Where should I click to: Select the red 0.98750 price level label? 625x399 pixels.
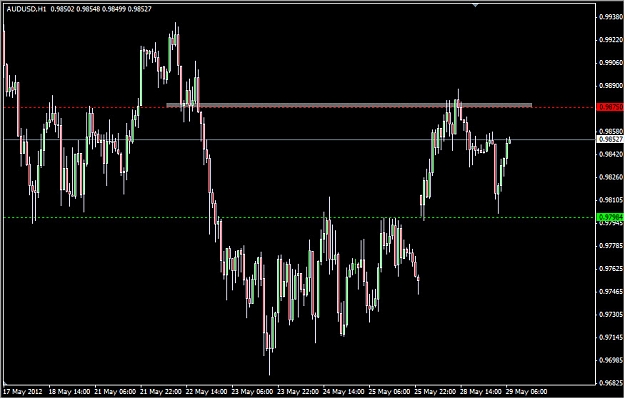point(610,107)
